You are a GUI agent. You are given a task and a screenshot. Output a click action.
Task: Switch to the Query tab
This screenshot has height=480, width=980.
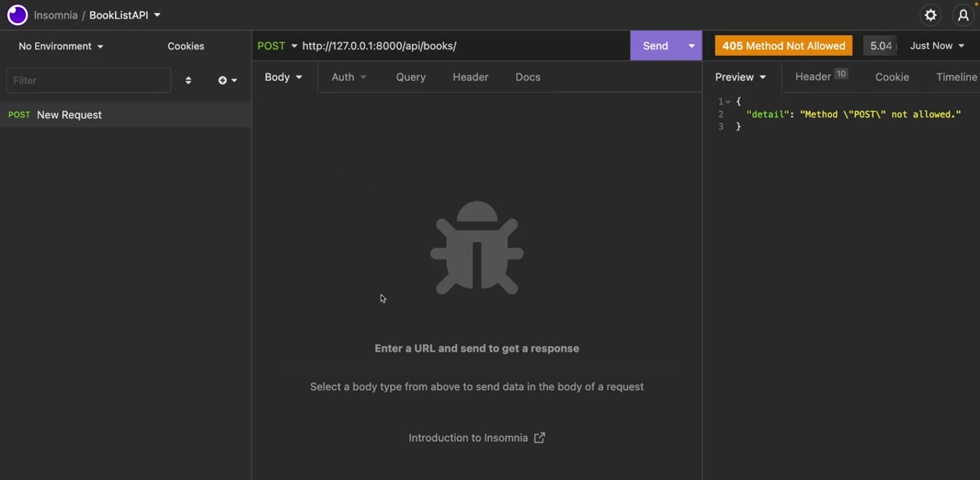pos(411,77)
